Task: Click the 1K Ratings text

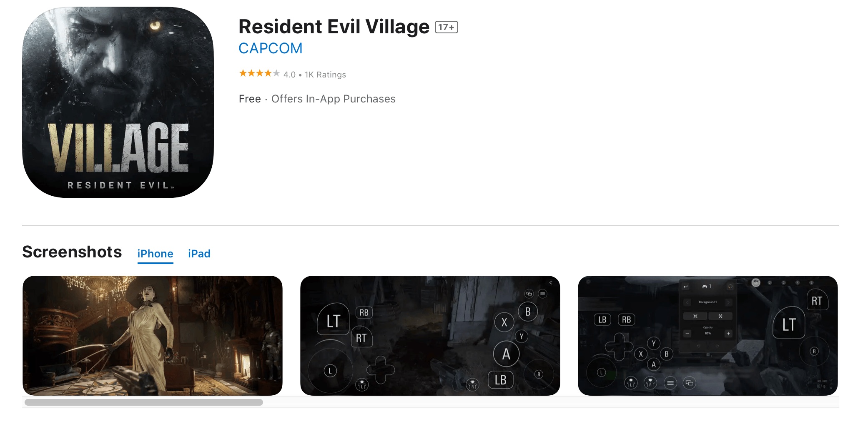Action: coord(325,75)
